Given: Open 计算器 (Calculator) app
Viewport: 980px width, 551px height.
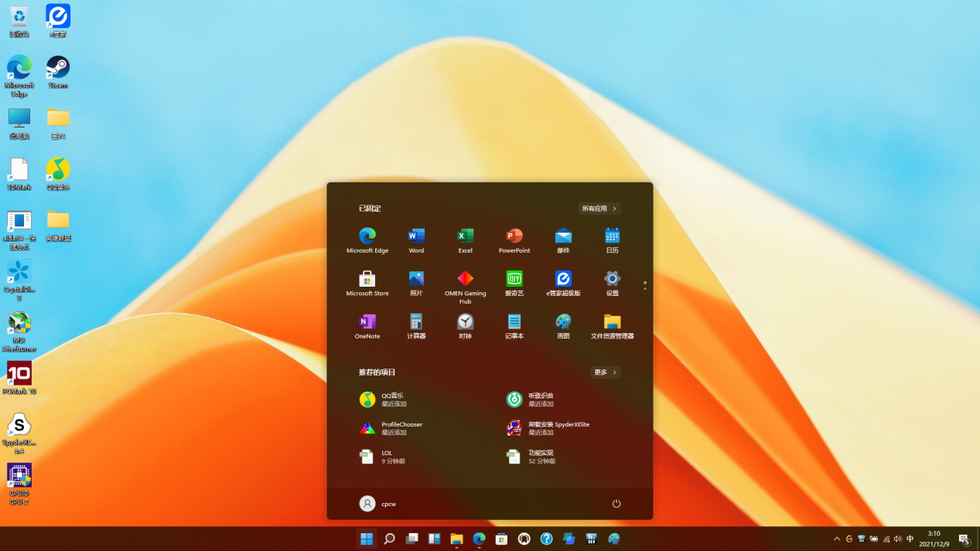Looking at the screenshot, I should pyautogui.click(x=416, y=325).
